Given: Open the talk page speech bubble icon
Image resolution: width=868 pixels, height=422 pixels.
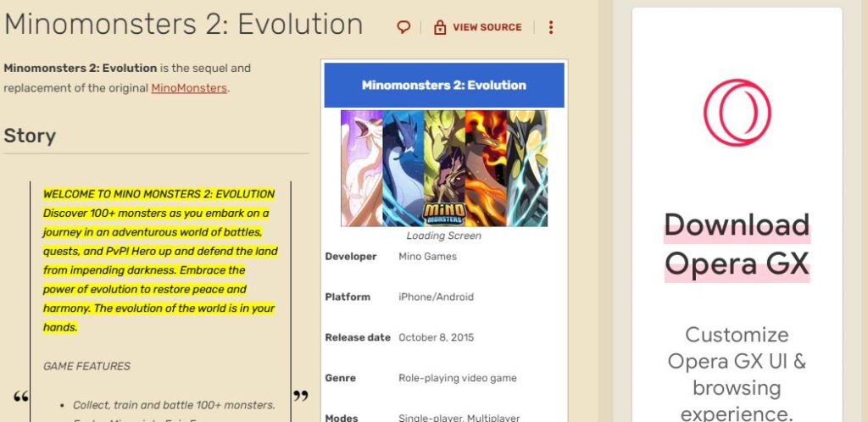Looking at the screenshot, I should point(403,27).
